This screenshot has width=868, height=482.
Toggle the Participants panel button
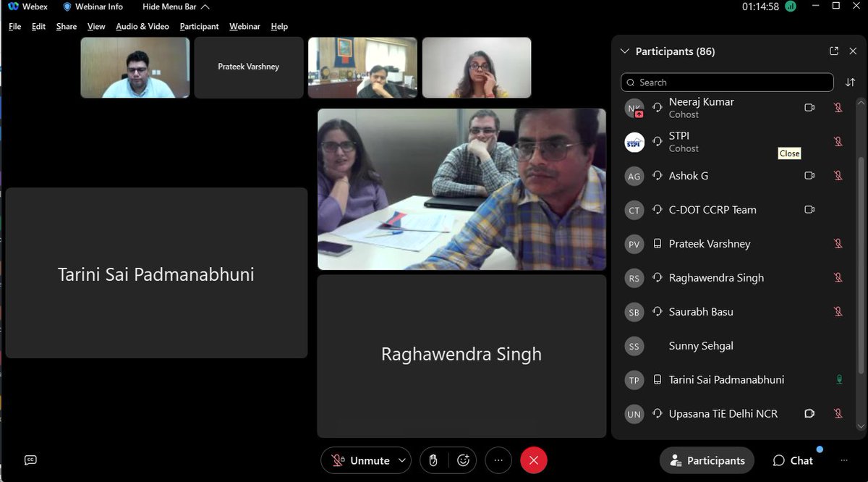(x=707, y=460)
